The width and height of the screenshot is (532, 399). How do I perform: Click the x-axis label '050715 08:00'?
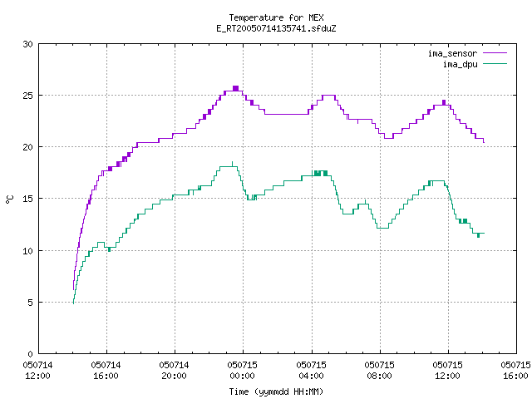pos(379,370)
